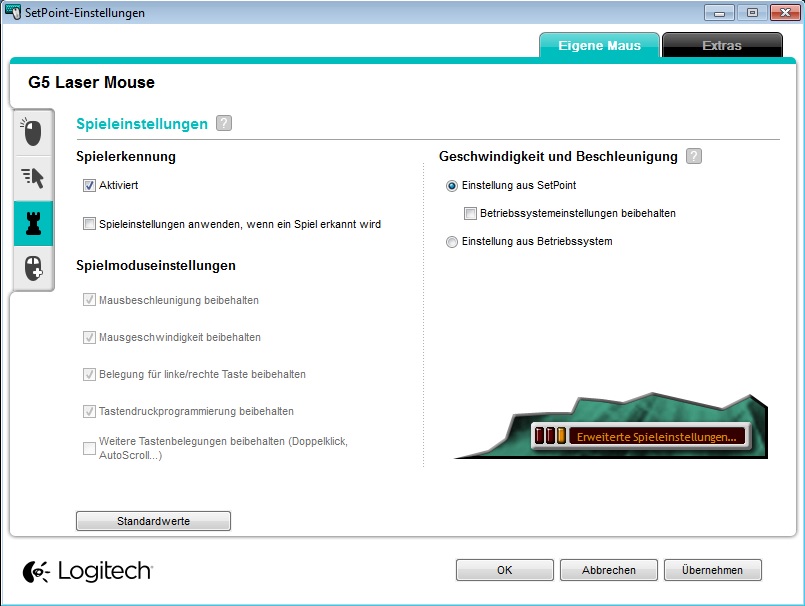Screen dimensions: 805x606
Task: Select the chess rook game settings icon
Action: (x=33, y=223)
